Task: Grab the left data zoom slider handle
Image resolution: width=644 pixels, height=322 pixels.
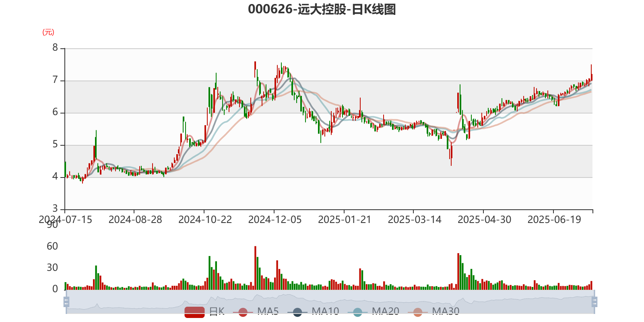Action: [x=66, y=302]
